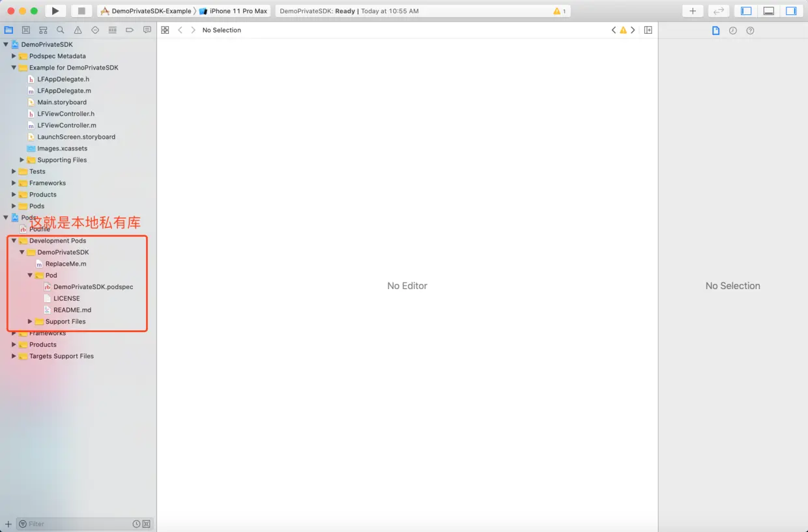Choose iPhone 11 Pro Max destination
This screenshot has width=808, height=532.
tap(233, 11)
